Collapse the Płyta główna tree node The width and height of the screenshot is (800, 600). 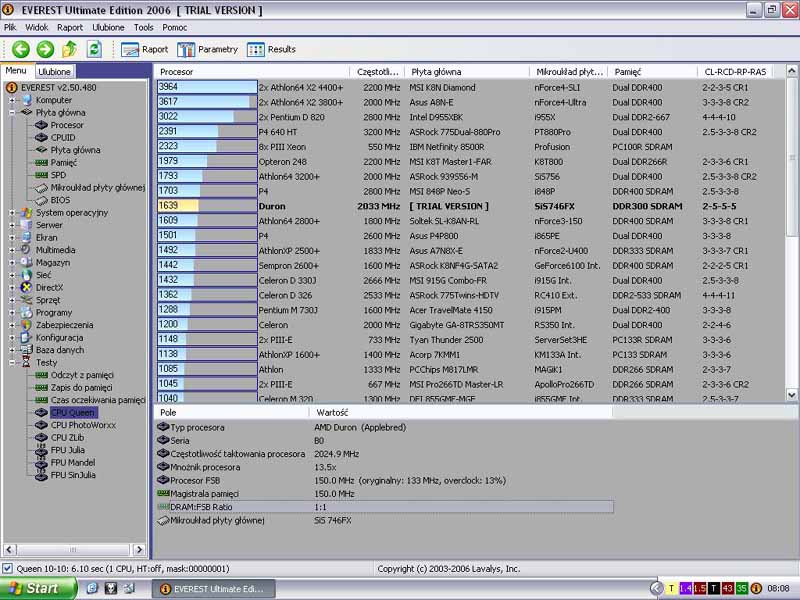click(12, 113)
